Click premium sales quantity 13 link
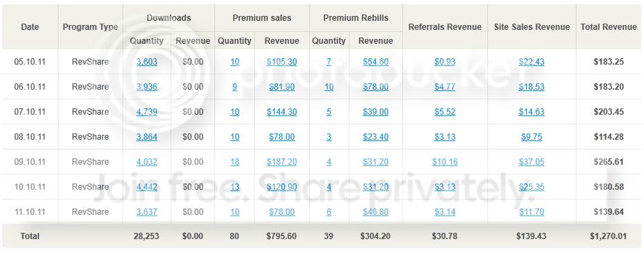 235,187
